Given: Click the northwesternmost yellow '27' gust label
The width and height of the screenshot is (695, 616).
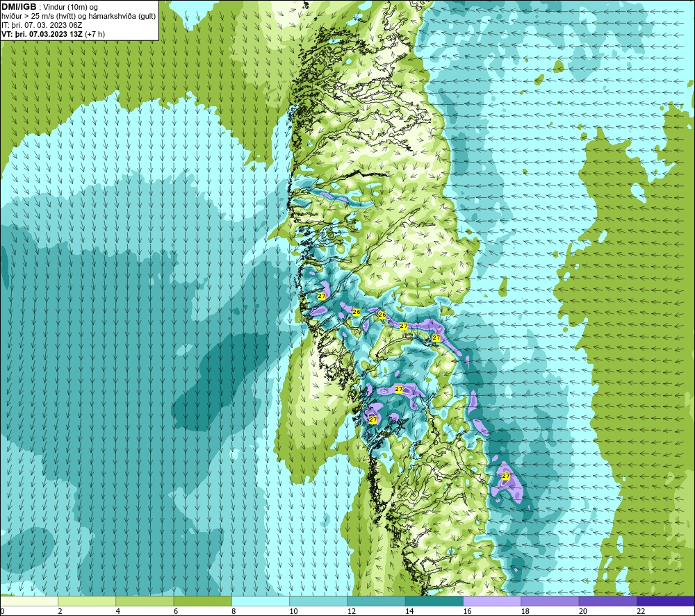Looking at the screenshot, I should 322,296.
